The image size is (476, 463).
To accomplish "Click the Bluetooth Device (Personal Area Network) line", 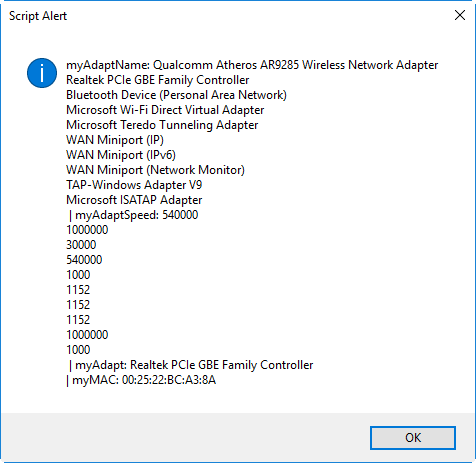I will (x=176, y=95).
